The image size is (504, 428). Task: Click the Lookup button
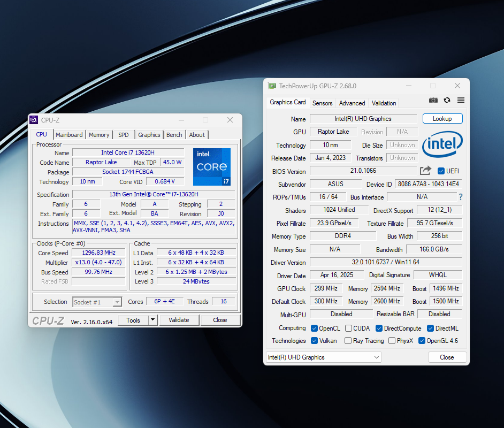(x=442, y=119)
